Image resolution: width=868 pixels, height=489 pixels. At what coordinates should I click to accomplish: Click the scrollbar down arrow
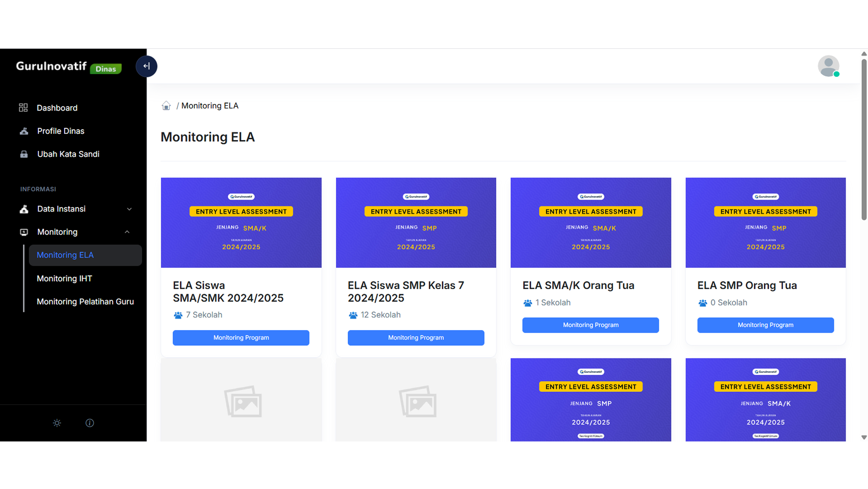864,437
